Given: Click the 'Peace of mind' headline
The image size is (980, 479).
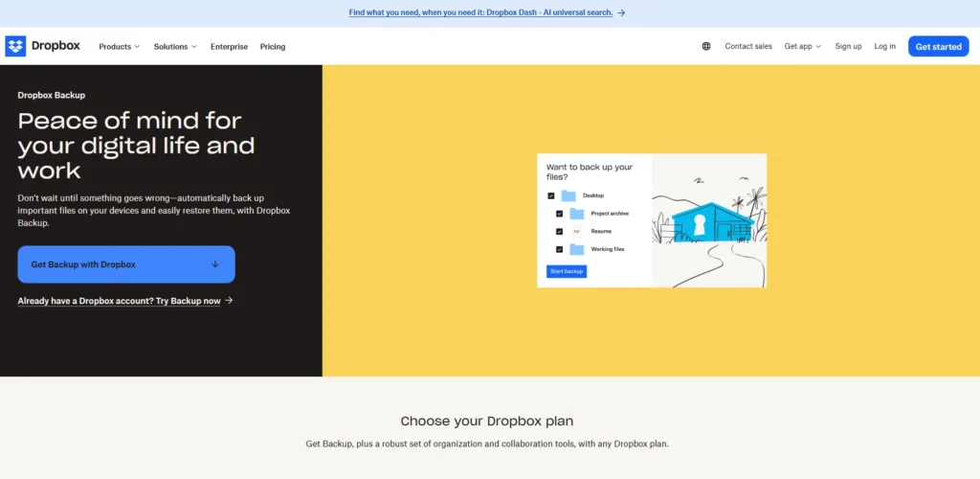Looking at the screenshot, I should pos(136,145).
